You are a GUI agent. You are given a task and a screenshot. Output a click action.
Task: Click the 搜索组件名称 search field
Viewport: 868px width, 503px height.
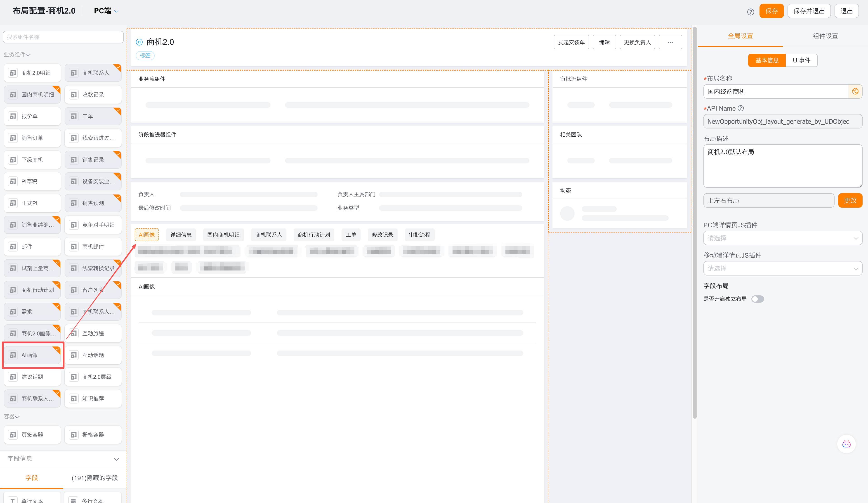63,37
